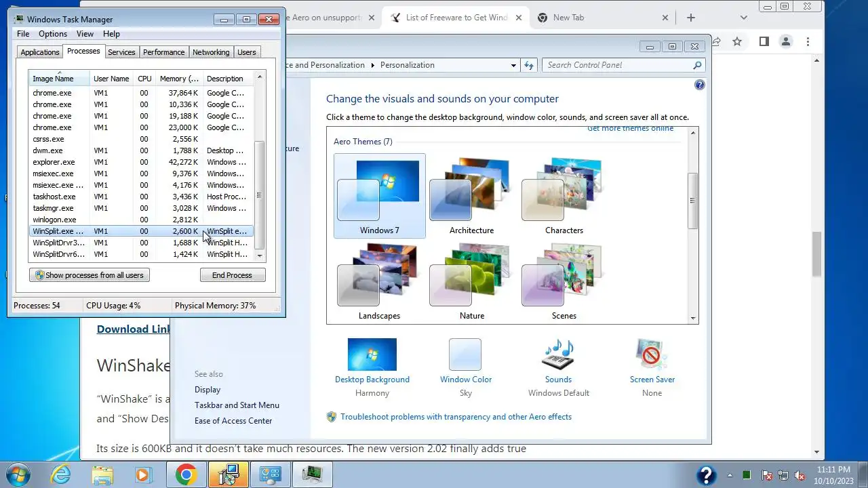
Task: Open Chrome's tab search chevron
Action: coord(744,18)
